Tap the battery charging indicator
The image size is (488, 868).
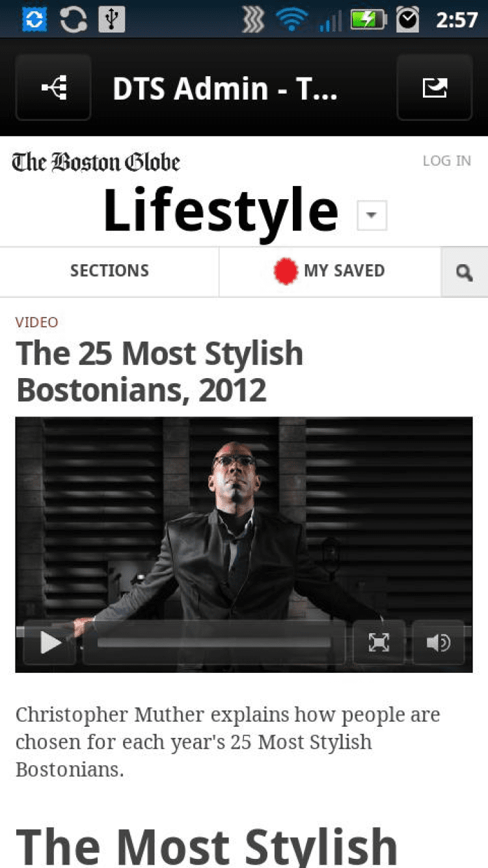(x=369, y=20)
